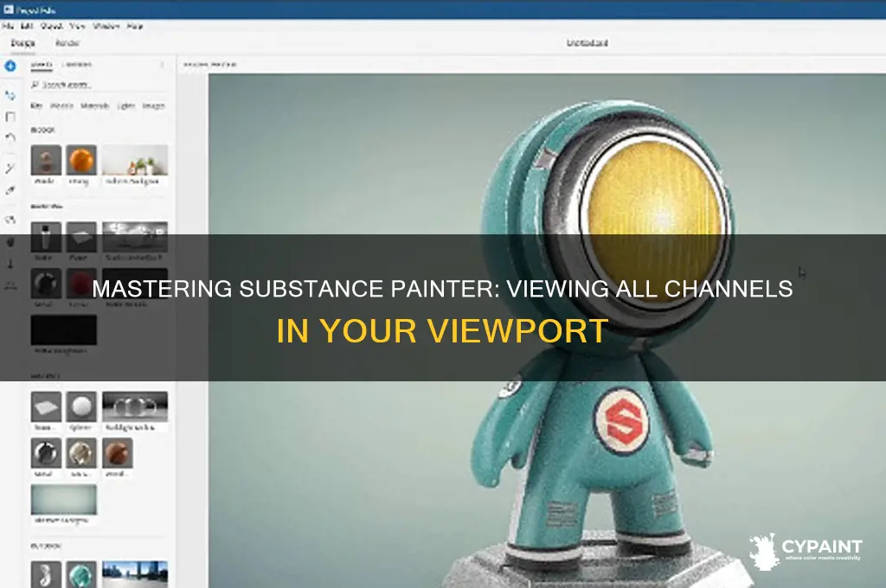This screenshot has height=588, width=886.
Task: Select the studio light spheres thumbnail
Action: [134, 406]
